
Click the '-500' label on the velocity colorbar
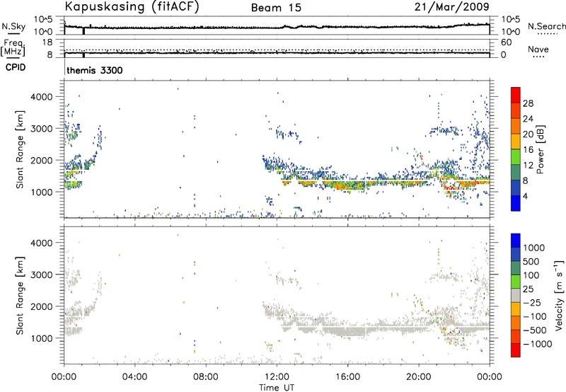[x=534, y=330]
